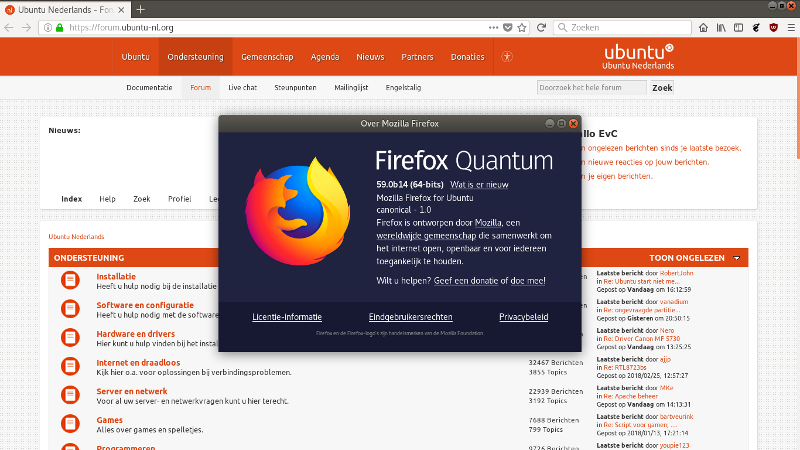Save page to Pocket icon
Screen dimensions: 800x450
(508, 28)
